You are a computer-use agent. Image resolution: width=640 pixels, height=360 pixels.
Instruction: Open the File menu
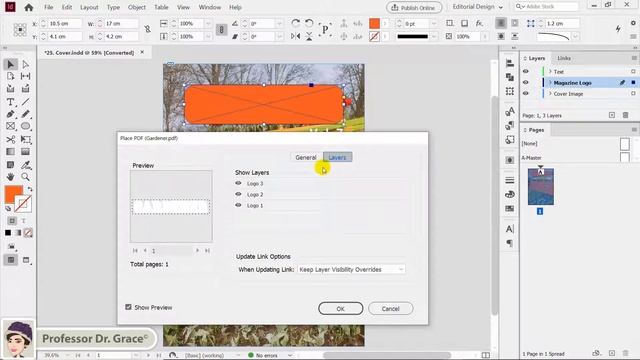click(x=49, y=7)
